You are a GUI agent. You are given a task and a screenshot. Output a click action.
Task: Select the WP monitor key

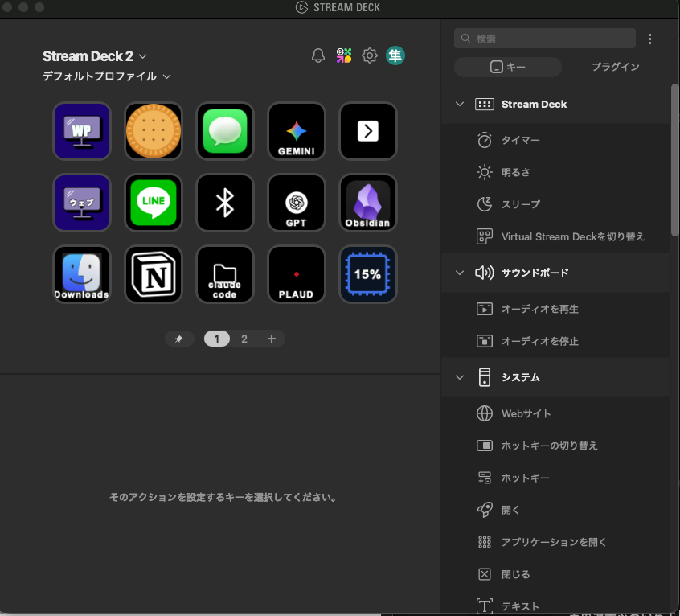pyautogui.click(x=82, y=131)
